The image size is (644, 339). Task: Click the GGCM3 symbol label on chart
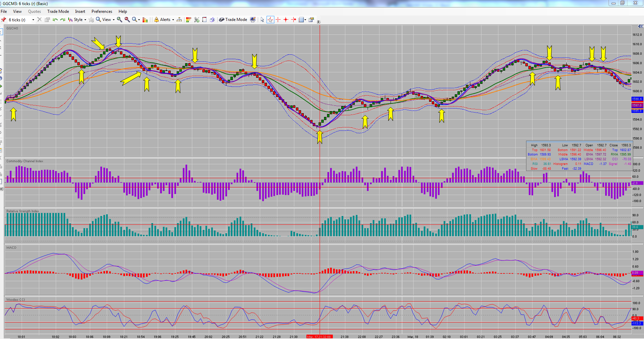(12, 28)
